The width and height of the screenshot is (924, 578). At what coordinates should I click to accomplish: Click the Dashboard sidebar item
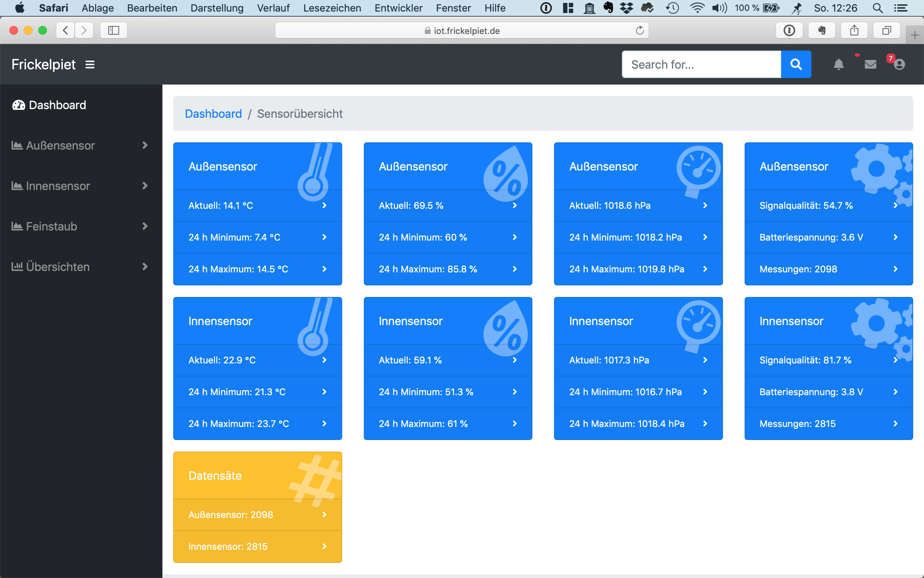click(x=81, y=105)
